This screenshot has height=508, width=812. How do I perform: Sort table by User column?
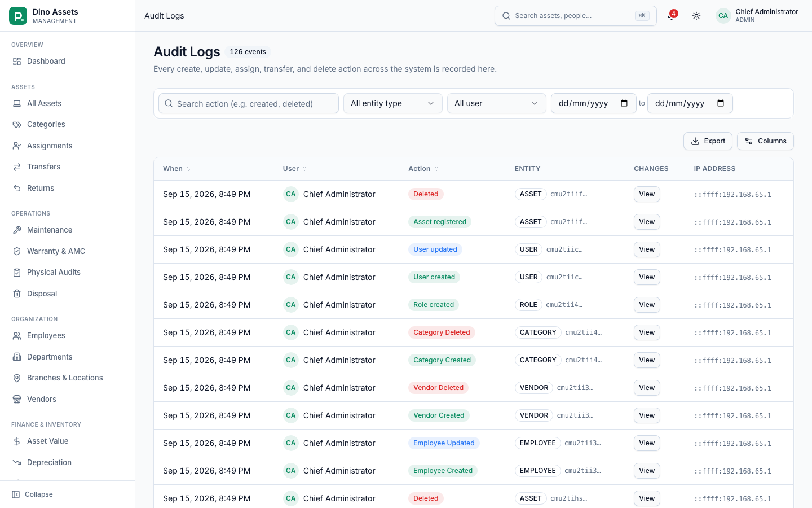295,169
